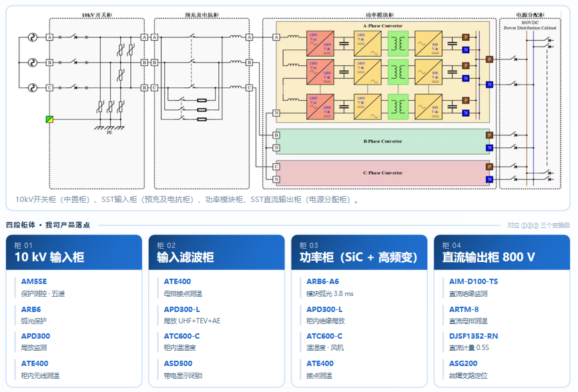The height and width of the screenshot is (392, 578).
Task: Open the AIM-D100-TS product link
Action: (473, 281)
